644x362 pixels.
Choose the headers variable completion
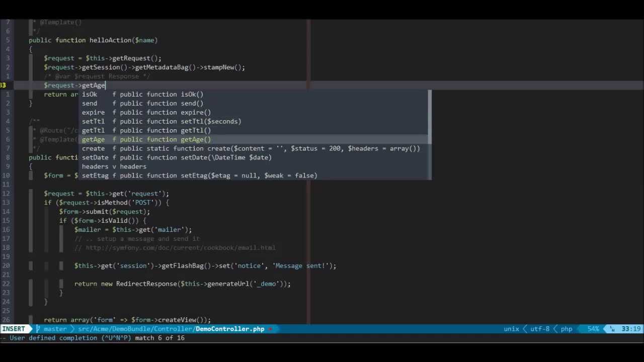coord(256,167)
